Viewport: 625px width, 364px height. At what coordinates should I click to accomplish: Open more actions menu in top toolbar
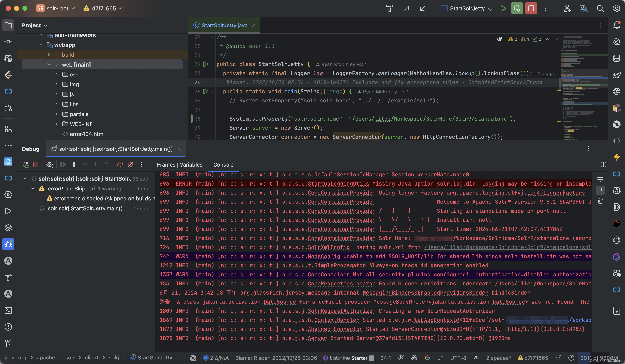coord(545,8)
